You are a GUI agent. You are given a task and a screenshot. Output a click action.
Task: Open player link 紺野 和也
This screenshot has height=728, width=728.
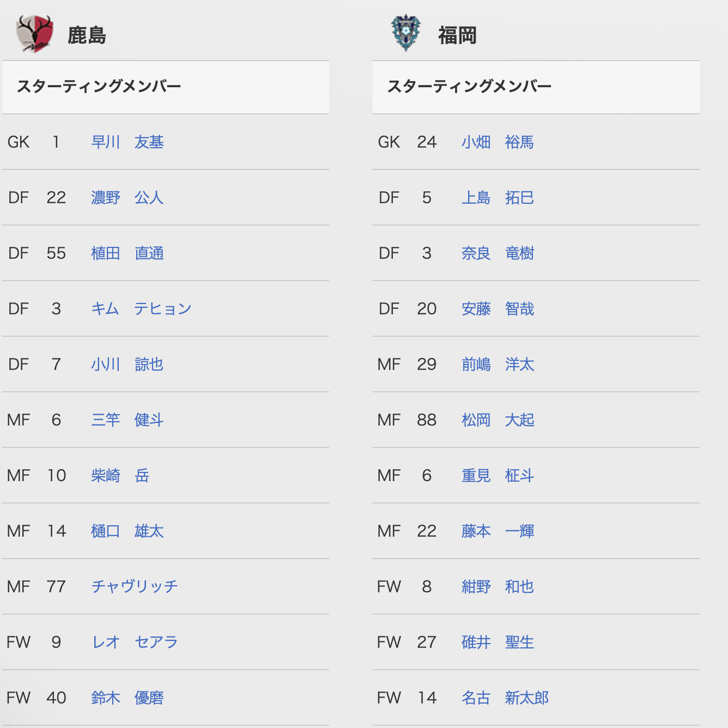[x=498, y=587]
